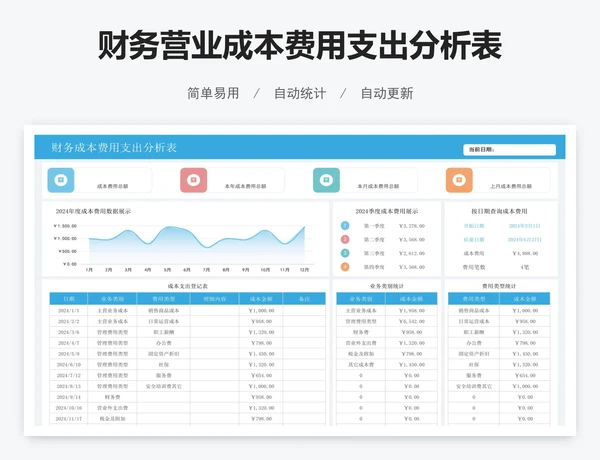Click 职工薪酬 in the 2024/3/6 row

point(164,332)
